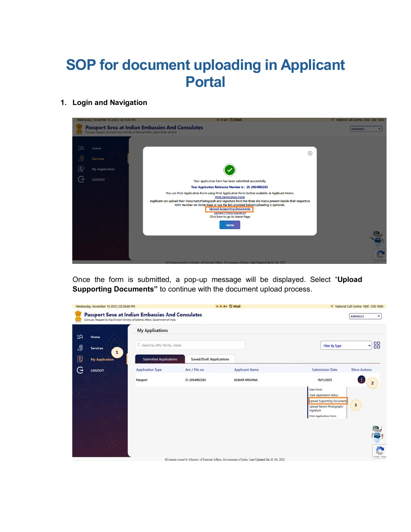Screen dimensions: 411x532
Task: Click the SOP document title heading
Action: point(205,73)
